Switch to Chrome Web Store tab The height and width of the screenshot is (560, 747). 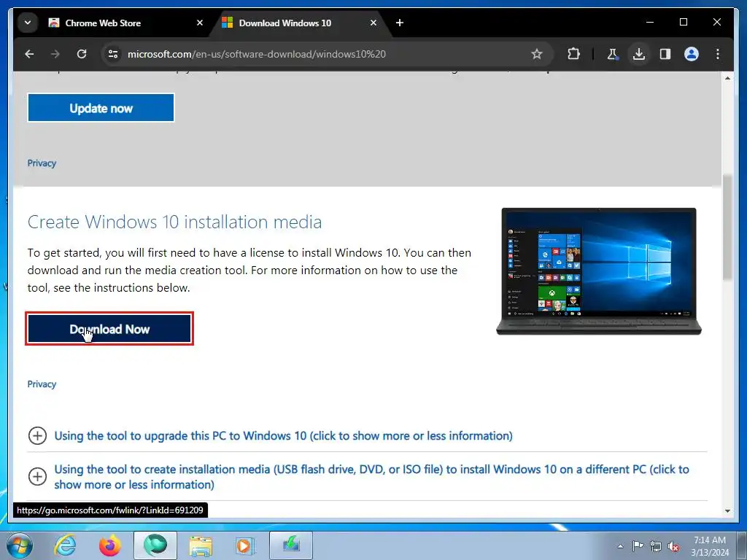[x=125, y=23]
